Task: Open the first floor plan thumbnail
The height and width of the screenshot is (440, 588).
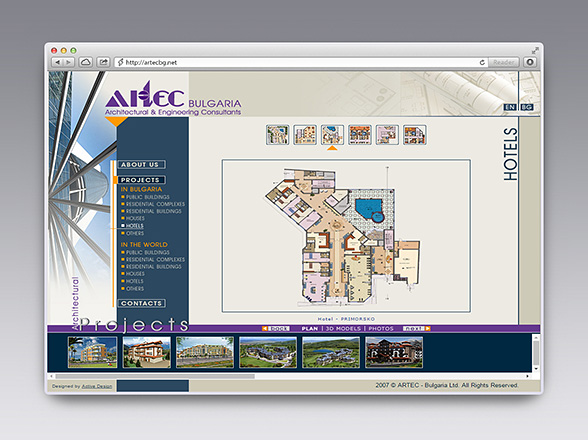Action: tap(278, 135)
